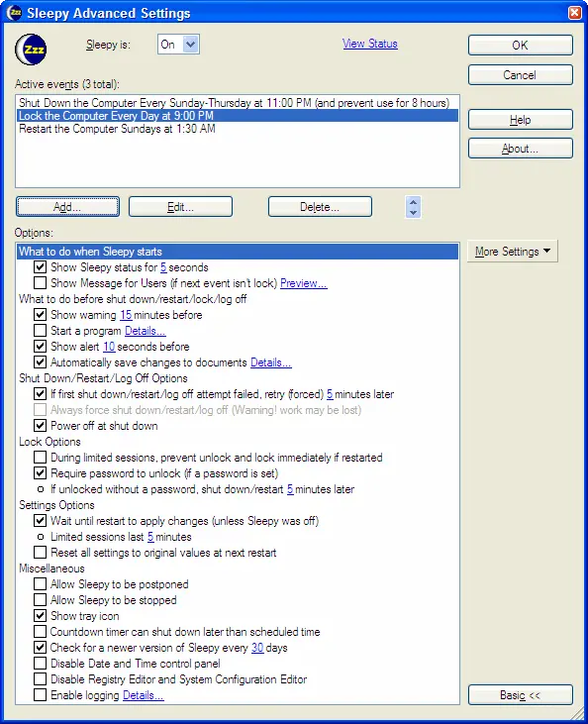Image resolution: width=588 pixels, height=724 pixels.
Task: Change Limited sessions last 5 minutes link
Action: point(150,537)
